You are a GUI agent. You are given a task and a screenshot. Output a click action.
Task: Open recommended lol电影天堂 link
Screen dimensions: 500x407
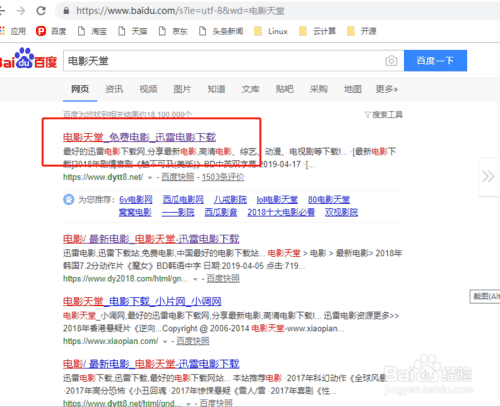[277, 200]
